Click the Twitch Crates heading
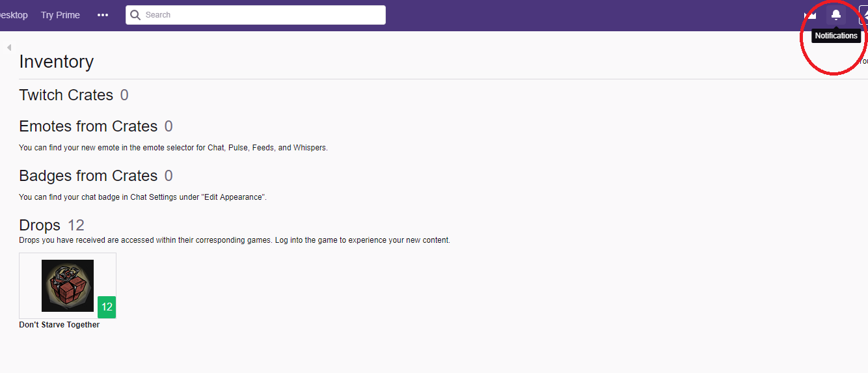 coord(66,95)
